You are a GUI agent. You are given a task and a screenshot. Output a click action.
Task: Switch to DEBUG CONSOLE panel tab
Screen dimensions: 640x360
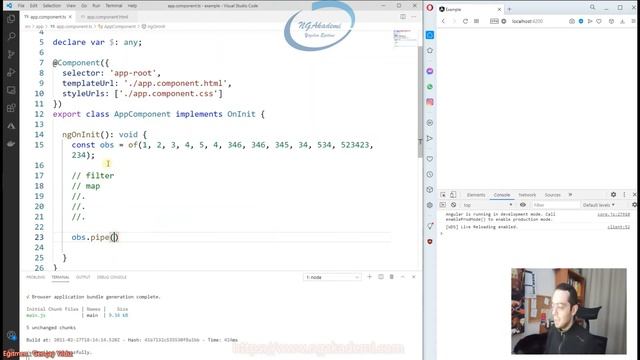[x=111, y=277]
